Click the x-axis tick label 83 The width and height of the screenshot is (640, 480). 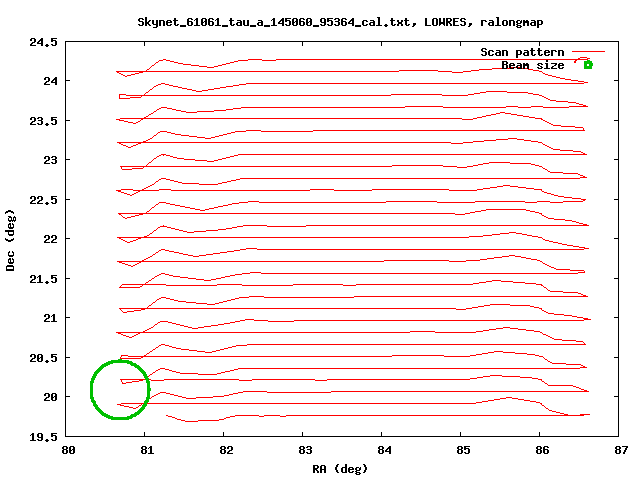(x=305, y=450)
